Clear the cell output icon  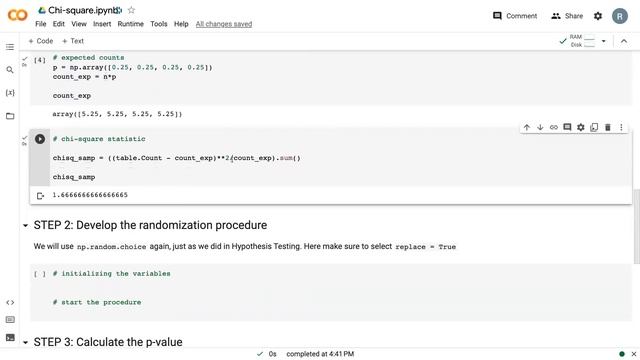coord(40,196)
